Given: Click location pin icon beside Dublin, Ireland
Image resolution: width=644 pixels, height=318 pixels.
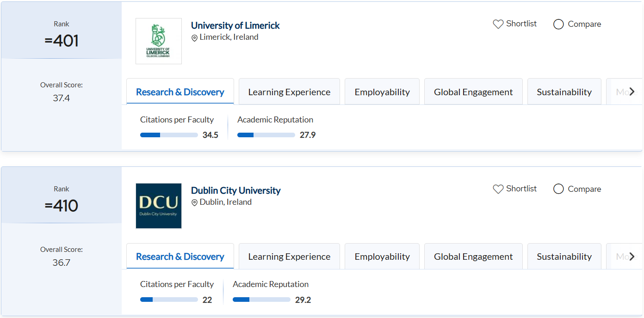Looking at the screenshot, I should pyautogui.click(x=195, y=203).
